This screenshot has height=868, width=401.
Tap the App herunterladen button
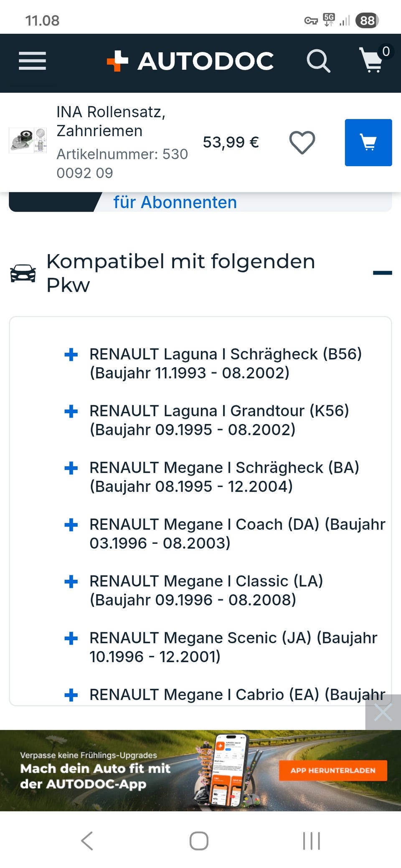[332, 770]
